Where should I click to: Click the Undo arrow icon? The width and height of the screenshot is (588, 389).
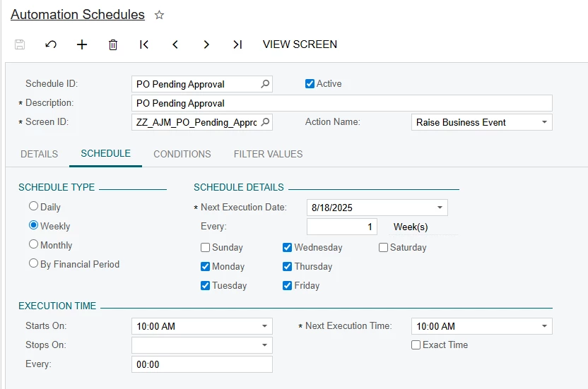click(51, 44)
